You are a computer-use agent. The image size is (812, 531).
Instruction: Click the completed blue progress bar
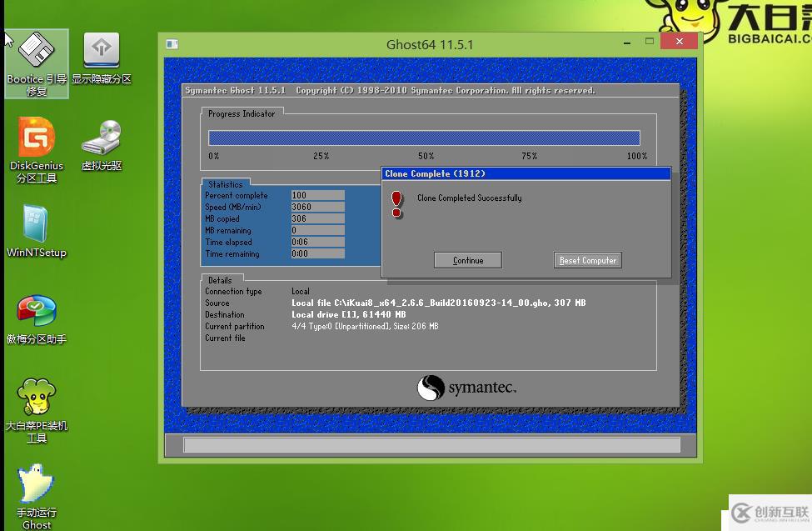pyautogui.click(x=424, y=138)
